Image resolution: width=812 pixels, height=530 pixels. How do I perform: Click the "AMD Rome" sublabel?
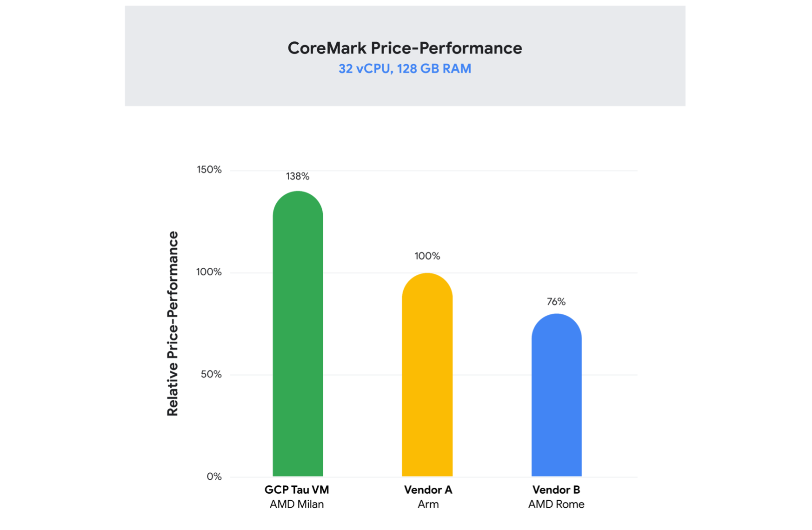[x=556, y=504]
